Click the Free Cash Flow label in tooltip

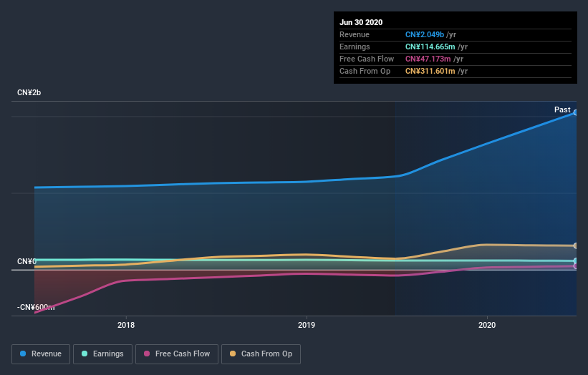coord(367,59)
